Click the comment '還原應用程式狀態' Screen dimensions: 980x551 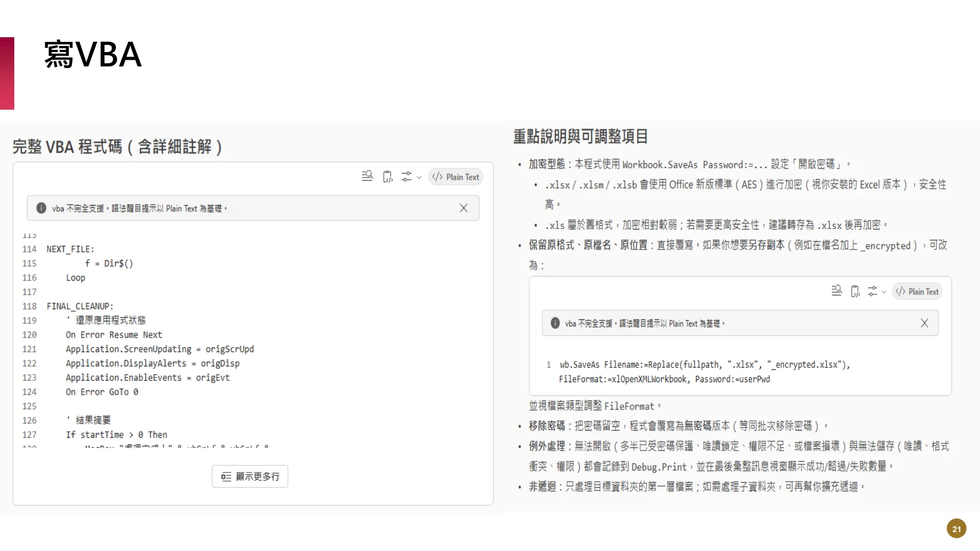tap(106, 320)
